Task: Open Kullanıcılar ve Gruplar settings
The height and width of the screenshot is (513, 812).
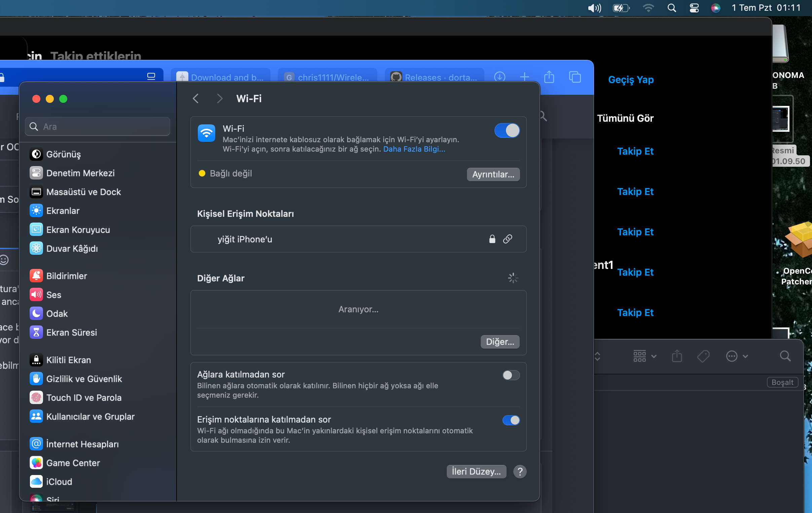Action: tap(90, 417)
